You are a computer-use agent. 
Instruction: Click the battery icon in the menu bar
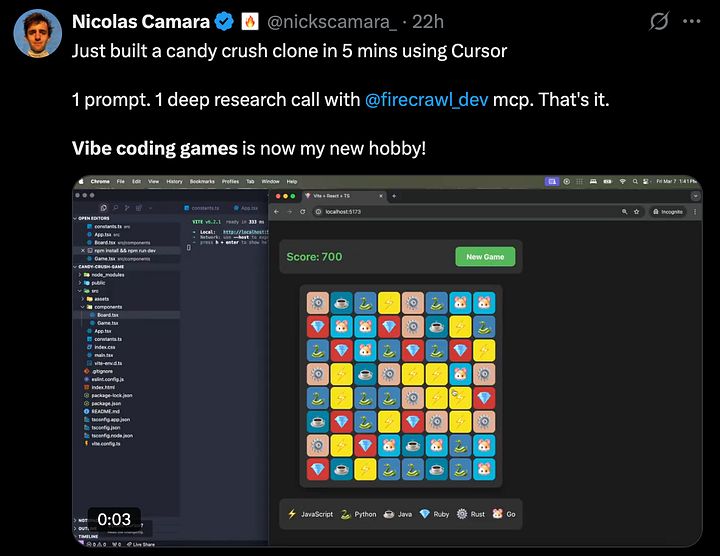(x=608, y=181)
